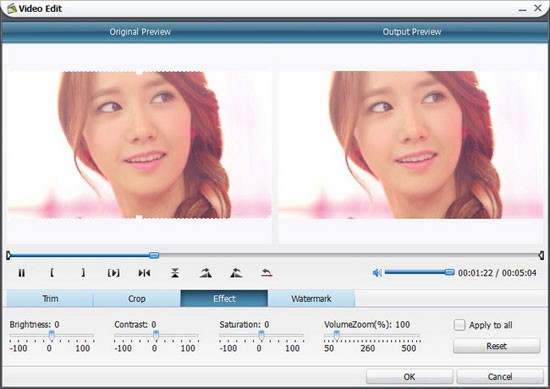
Task: Switch to the Trim tab
Action: coord(50,299)
